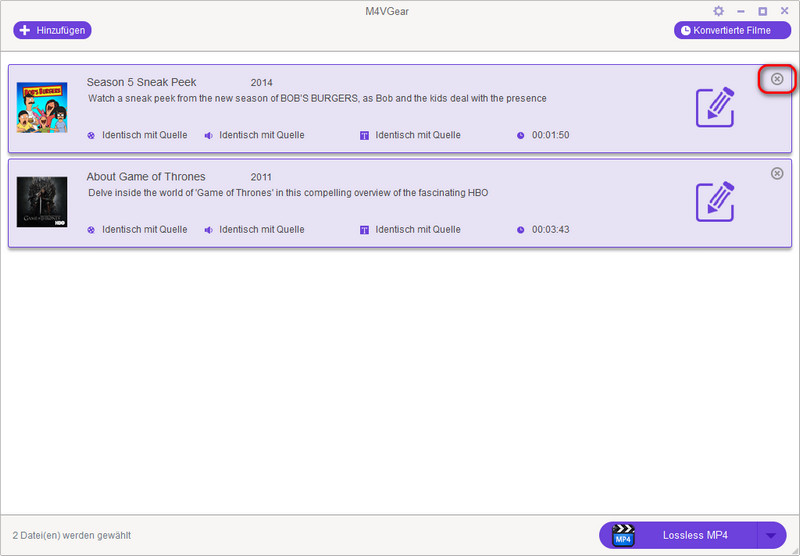The width and height of the screenshot is (800, 556).
Task: Select video icon for About Game of Thrones
Action: pyautogui.click(x=91, y=230)
